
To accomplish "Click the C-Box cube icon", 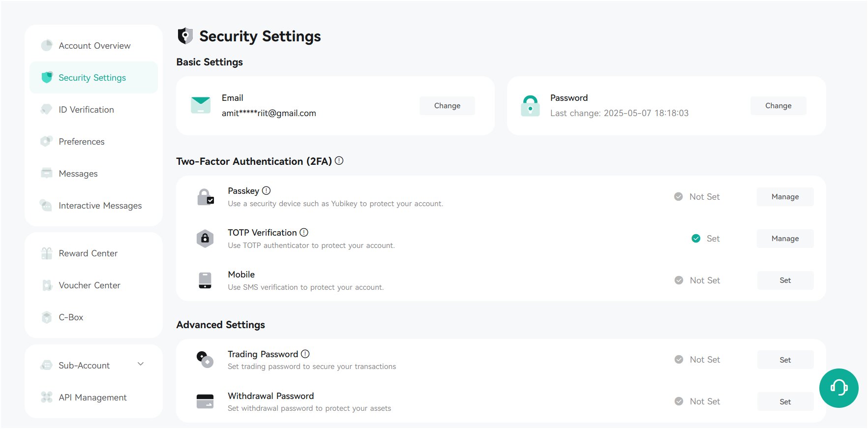I will coord(47,317).
